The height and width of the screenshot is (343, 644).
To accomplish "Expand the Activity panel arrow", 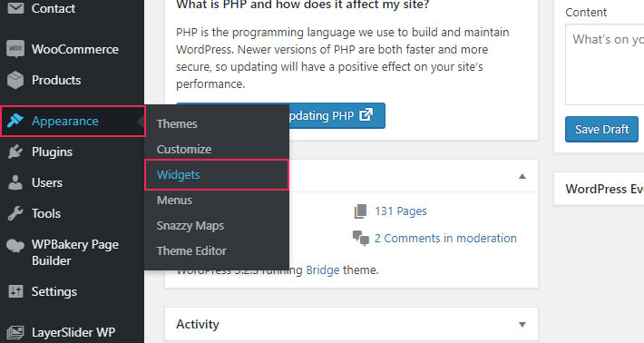I will click(x=522, y=325).
